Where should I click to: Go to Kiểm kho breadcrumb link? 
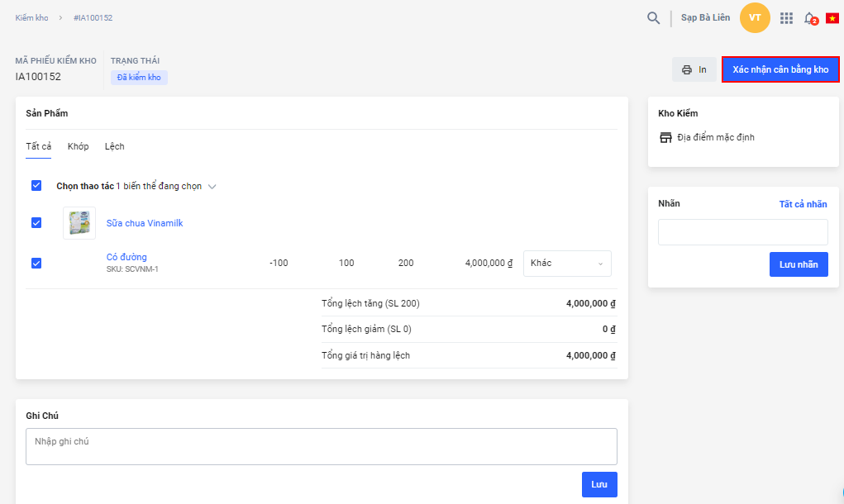[x=31, y=18]
